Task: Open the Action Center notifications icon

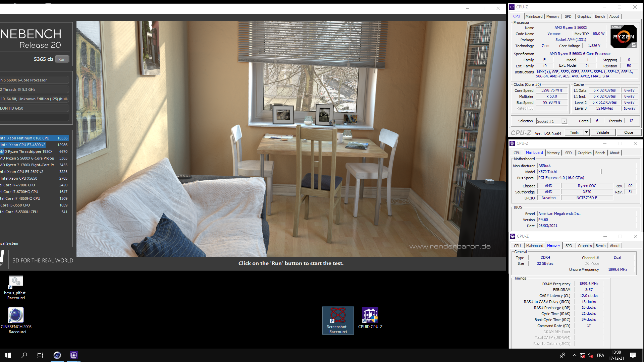Action: coord(633,355)
